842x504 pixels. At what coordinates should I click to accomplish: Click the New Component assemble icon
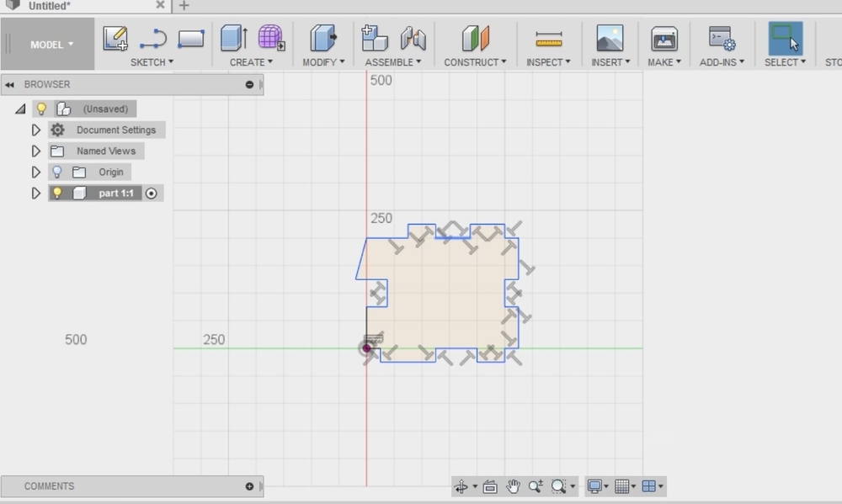[x=374, y=39]
